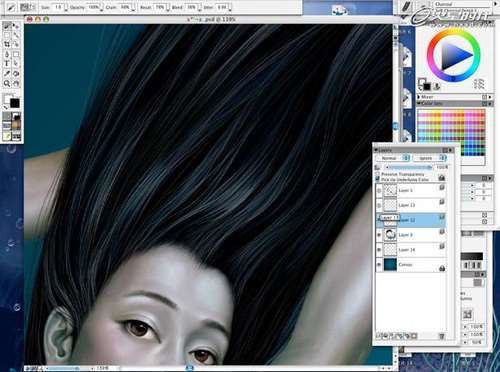
Task: Expand the Mixer panel
Action: click(x=419, y=97)
